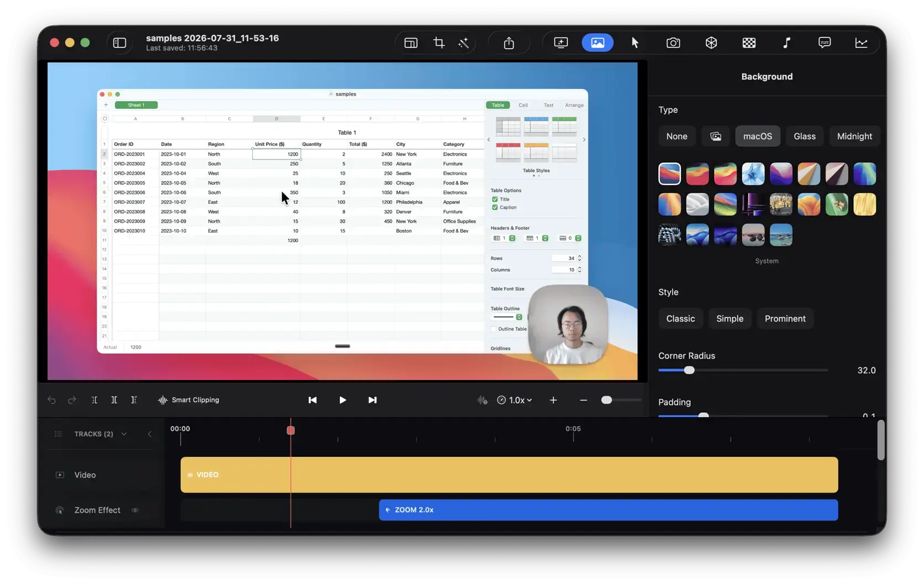Viewport: 924px width, 585px height.
Task: Split clip at playhead icon
Action: [114, 400]
